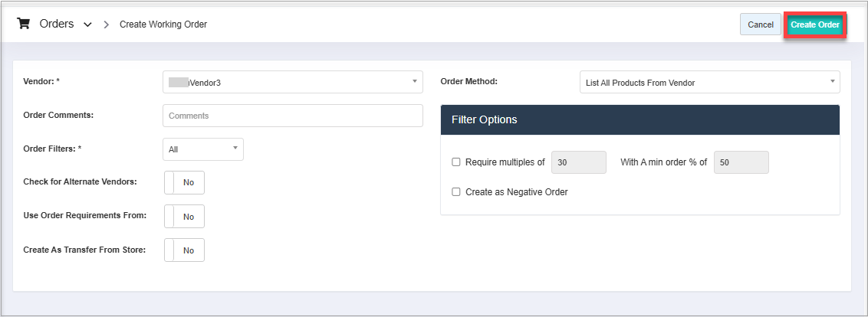Click the Vendor dropdown arrow icon
The image size is (868, 317).
click(414, 81)
